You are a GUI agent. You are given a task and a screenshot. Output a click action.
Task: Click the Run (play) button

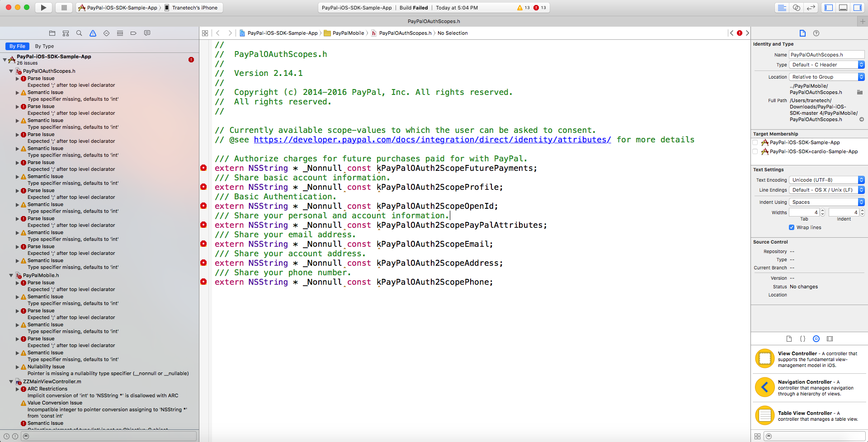click(43, 7)
